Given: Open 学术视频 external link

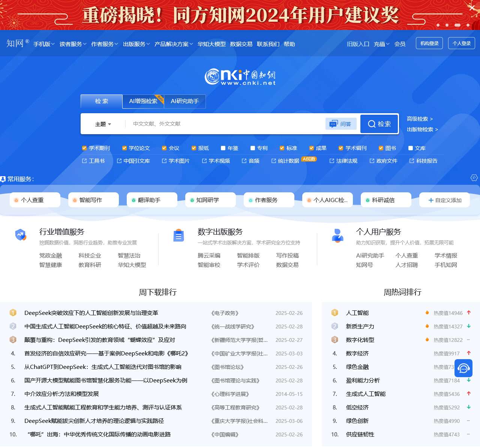Looking at the screenshot, I should (216, 161).
